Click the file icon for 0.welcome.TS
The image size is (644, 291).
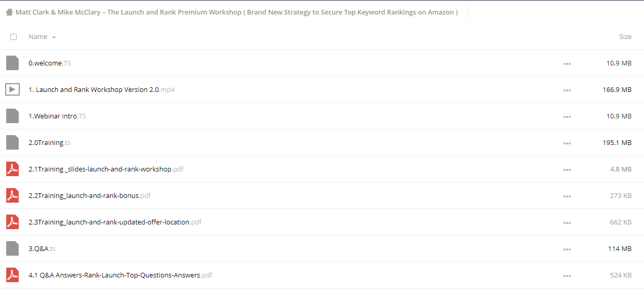point(12,63)
